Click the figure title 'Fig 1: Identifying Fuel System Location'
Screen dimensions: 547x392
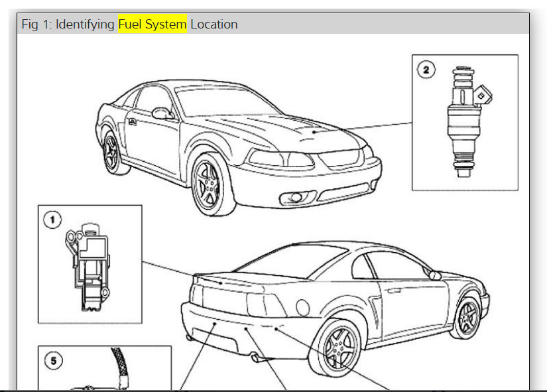point(129,24)
